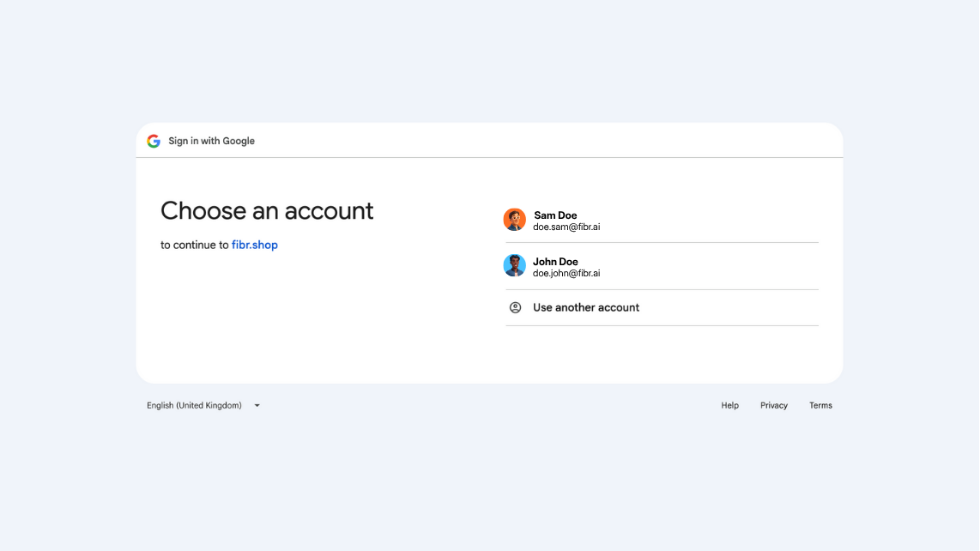Image resolution: width=980 pixels, height=551 pixels.
Task: Choose the John Doe account name
Action: [x=555, y=262]
